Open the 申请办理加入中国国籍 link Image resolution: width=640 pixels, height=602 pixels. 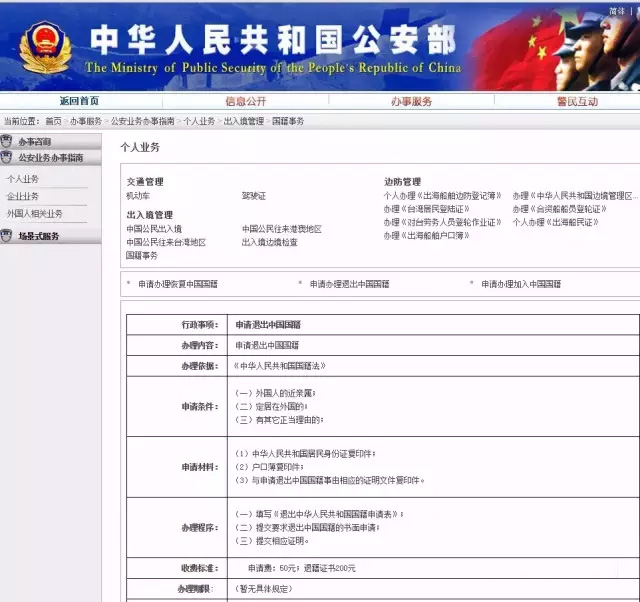click(520, 284)
